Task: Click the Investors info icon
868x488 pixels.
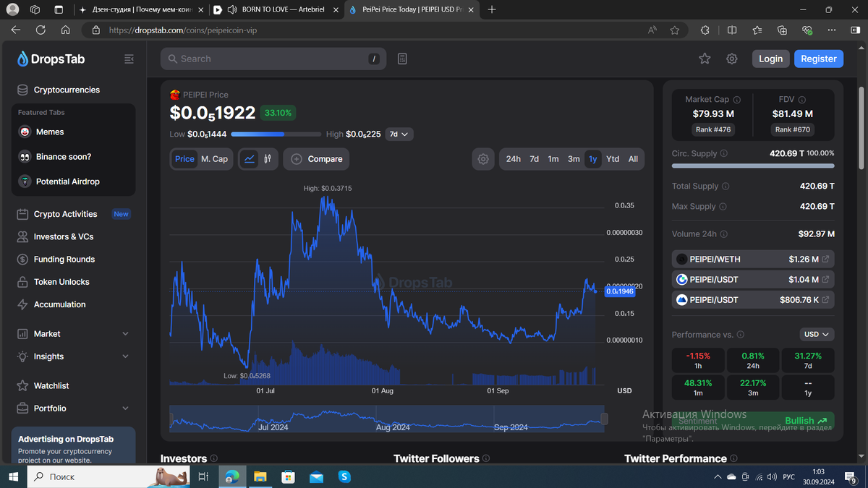Action: [x=213, y=458]
